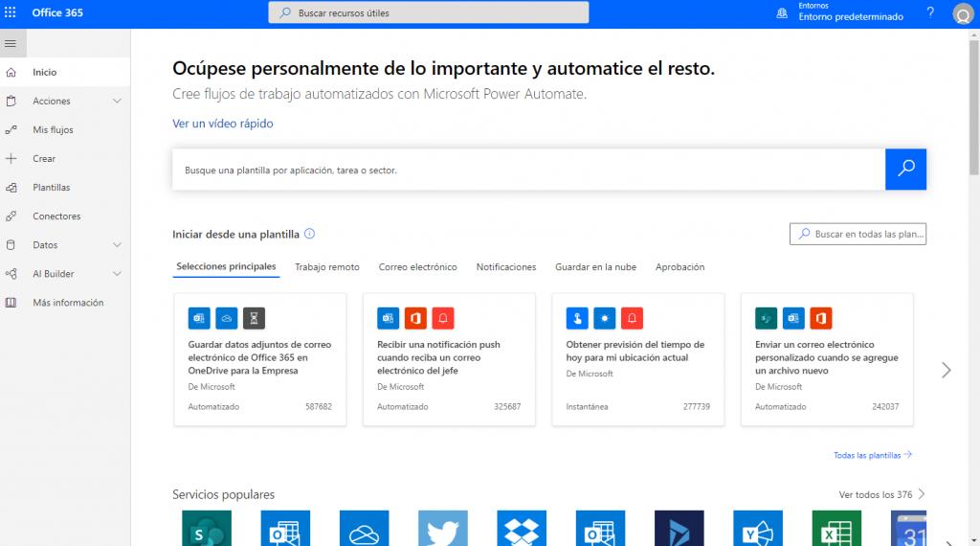Viewport: 980px width, 546px height.
Task: Switch to Trabajo remoto tab
Action: (327, 267)
